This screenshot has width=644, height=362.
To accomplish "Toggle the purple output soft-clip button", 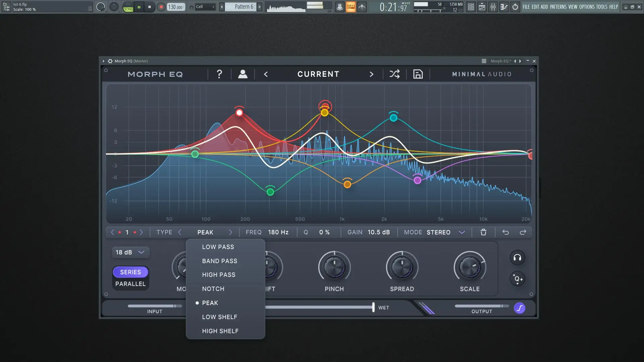I will 520,308.
